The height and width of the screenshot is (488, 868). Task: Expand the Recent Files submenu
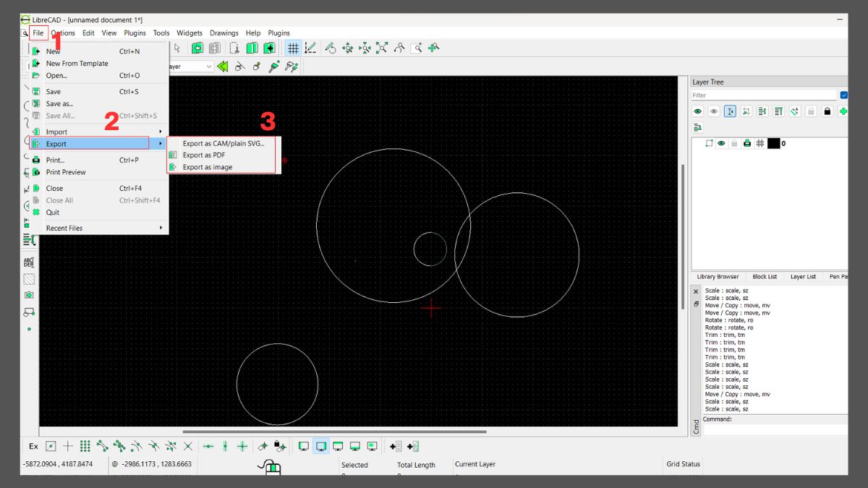pos(98,228)
